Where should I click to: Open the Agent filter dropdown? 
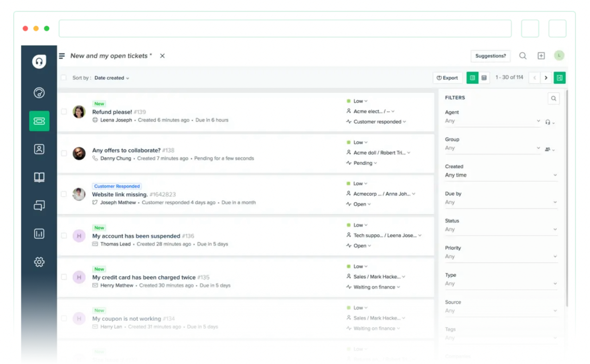point(493,121)
